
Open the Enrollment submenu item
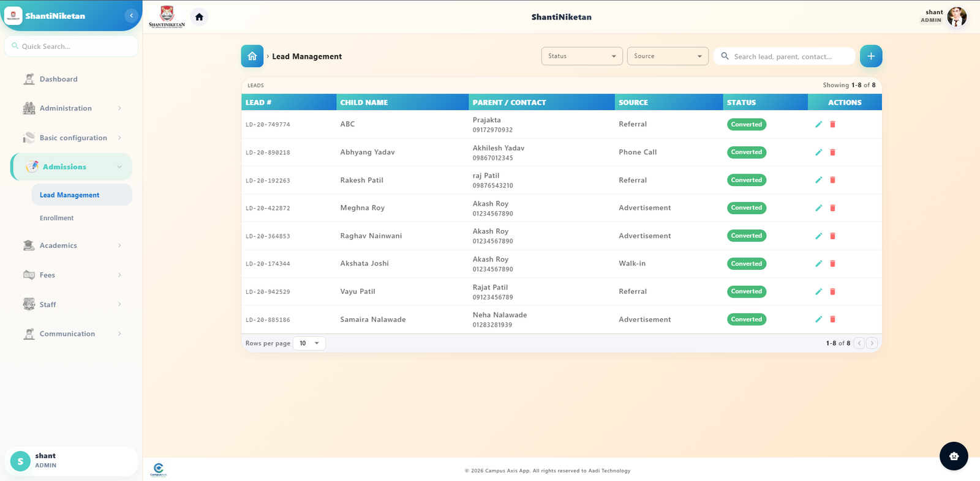click(81, 218)
